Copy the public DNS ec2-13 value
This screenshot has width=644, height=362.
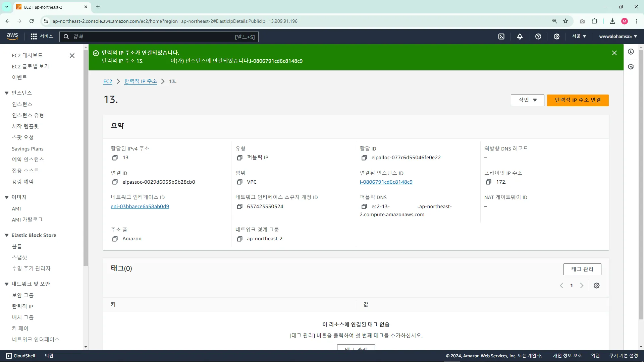pyautogui.click(x=364, y=206)
